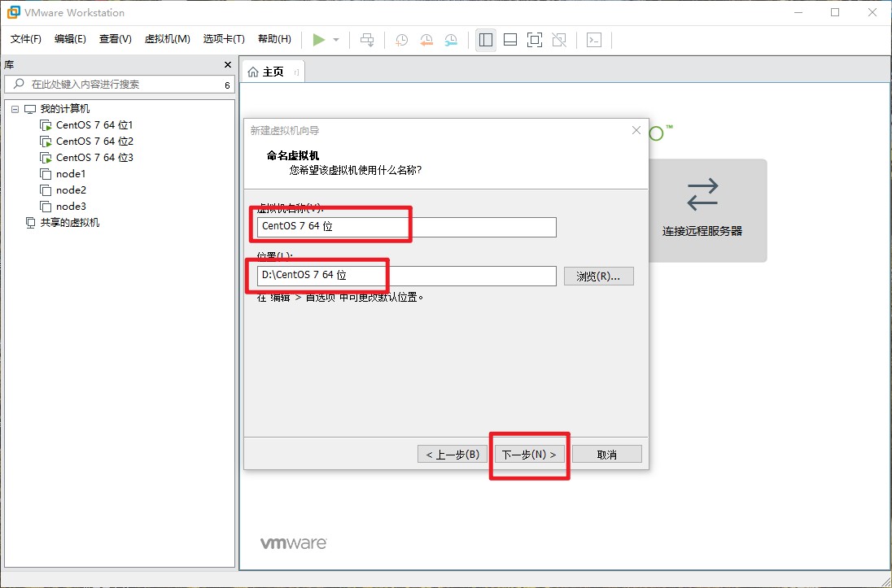Click the location path input field
This screenshot has height=588, width=892.
point(406,275)
